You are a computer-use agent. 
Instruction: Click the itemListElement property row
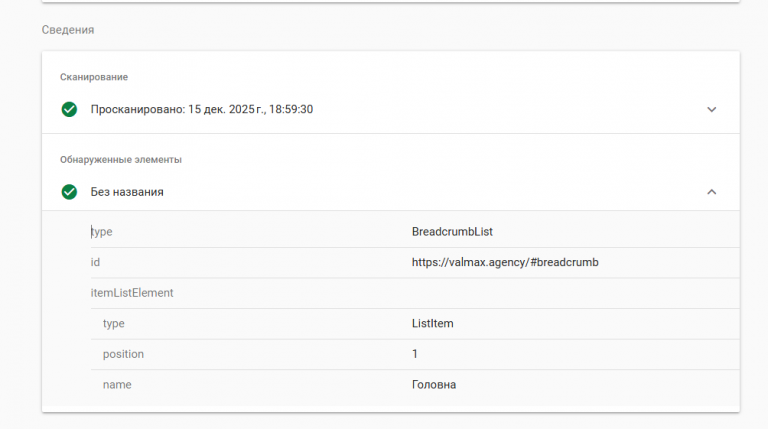[132, 293]
